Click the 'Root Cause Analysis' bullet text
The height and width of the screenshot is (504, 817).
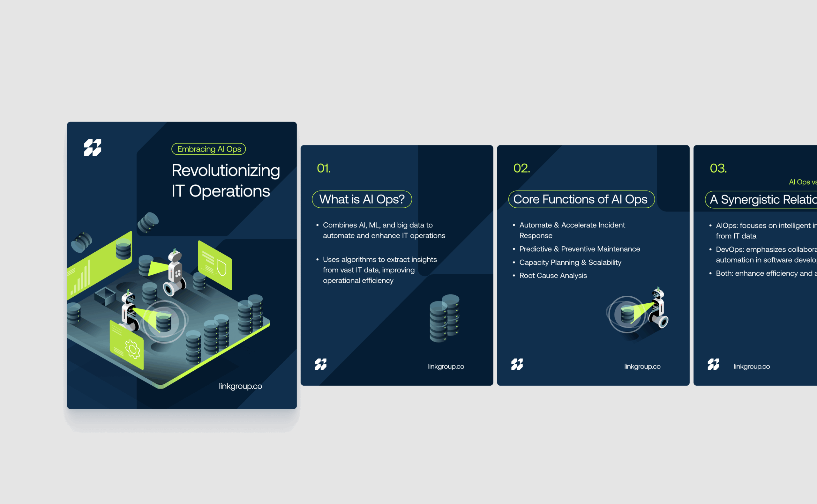(553, 276)
